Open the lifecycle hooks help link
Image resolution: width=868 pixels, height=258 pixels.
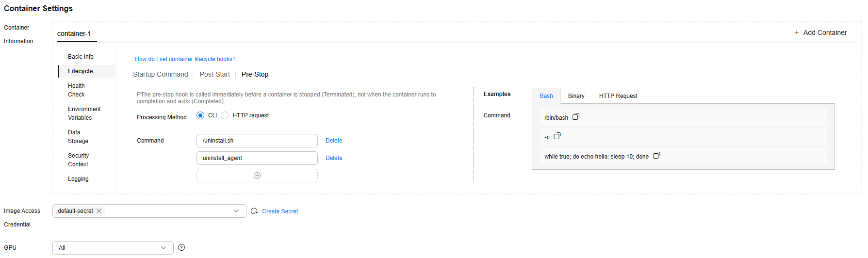(x=185, y=59)
